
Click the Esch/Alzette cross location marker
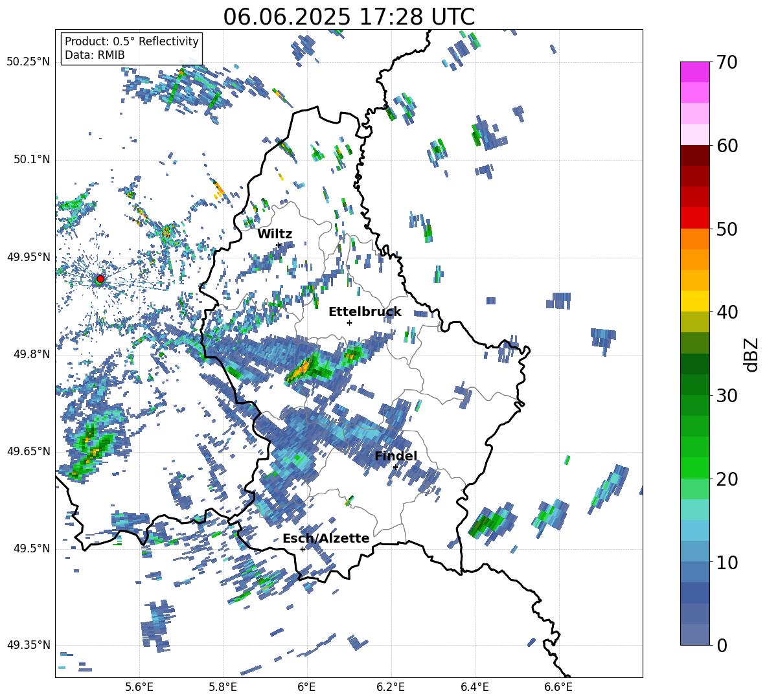(303, 549)
